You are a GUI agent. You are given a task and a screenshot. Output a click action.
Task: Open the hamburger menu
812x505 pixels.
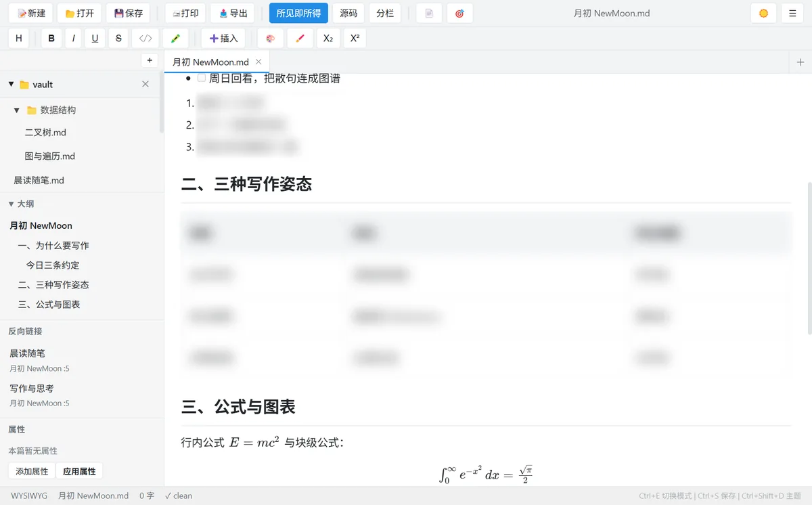click(x=792, y=13)
